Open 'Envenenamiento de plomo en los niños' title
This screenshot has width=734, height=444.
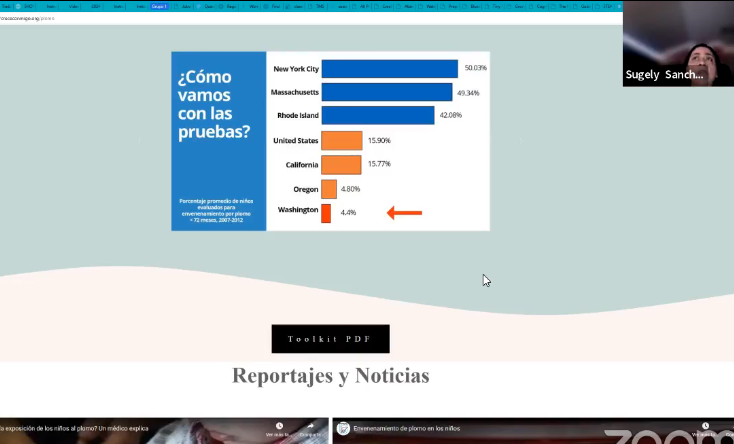410,429
